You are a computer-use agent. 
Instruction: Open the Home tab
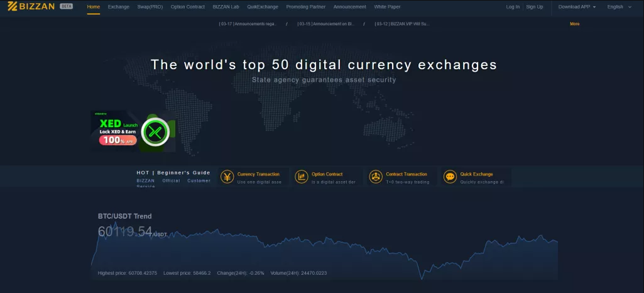tap(93, 7)
